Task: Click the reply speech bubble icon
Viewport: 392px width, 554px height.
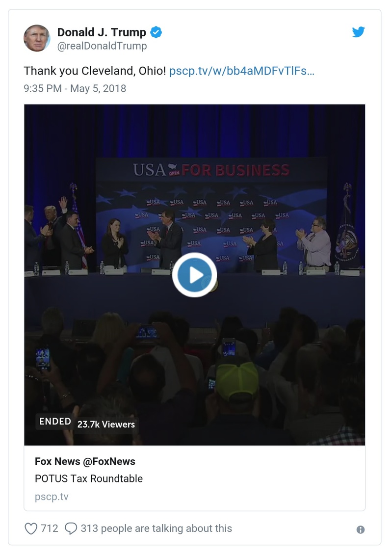Action: [71, 528]
